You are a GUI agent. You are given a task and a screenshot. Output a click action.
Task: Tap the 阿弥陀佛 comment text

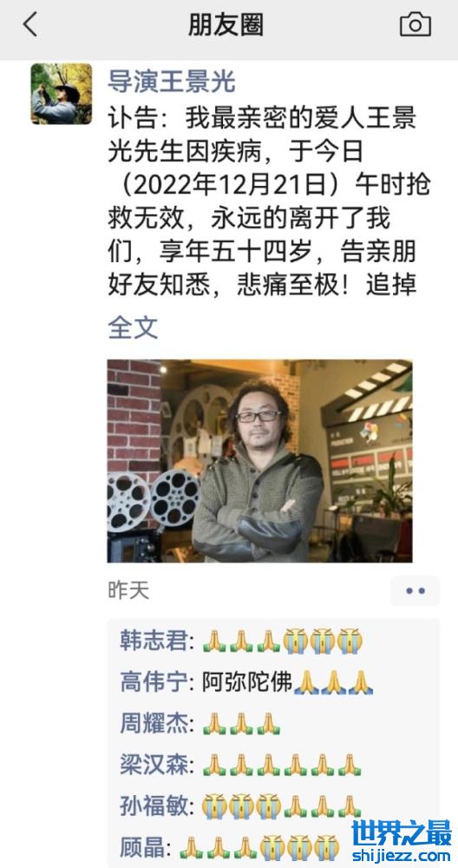point(247,682)
